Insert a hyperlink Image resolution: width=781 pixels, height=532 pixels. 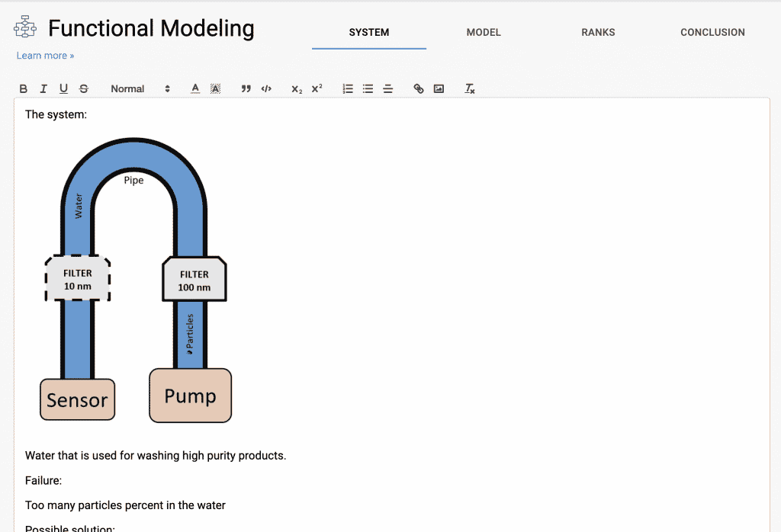419,88
